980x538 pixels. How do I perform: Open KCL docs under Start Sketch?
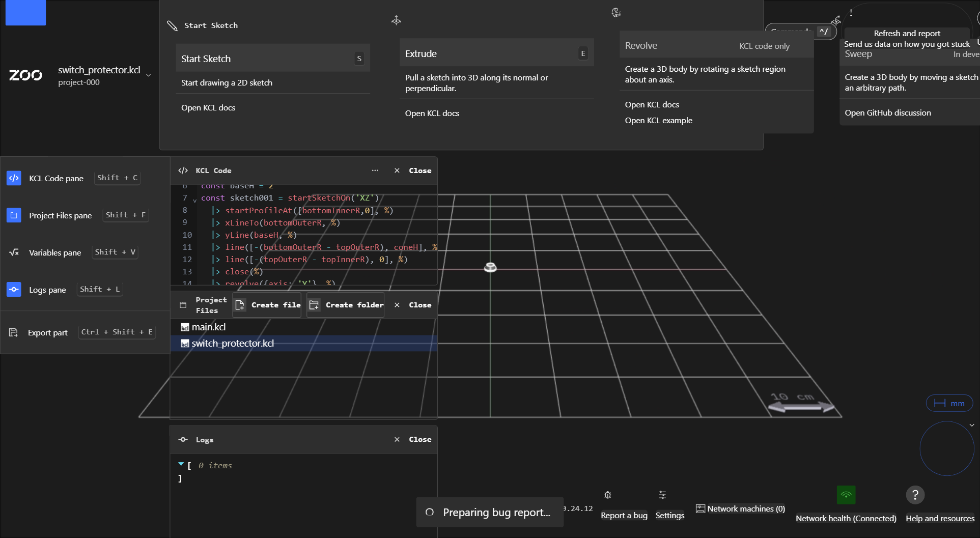tap(208, 107)
